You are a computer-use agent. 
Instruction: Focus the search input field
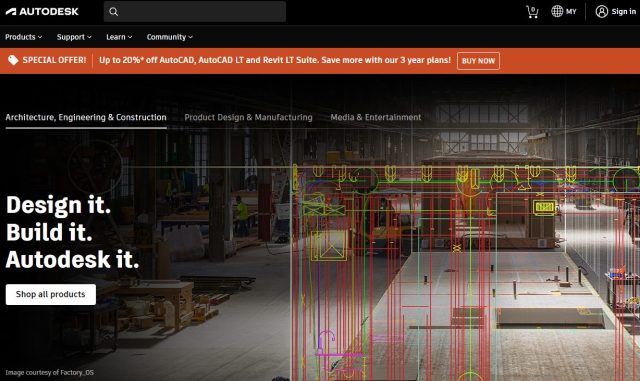coord(195,12)
